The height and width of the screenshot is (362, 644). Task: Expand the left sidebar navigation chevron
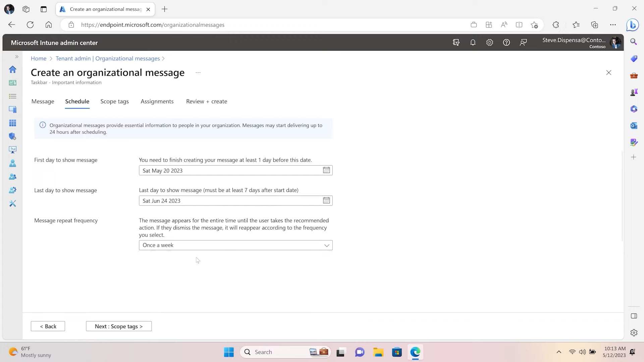point(16,57)
